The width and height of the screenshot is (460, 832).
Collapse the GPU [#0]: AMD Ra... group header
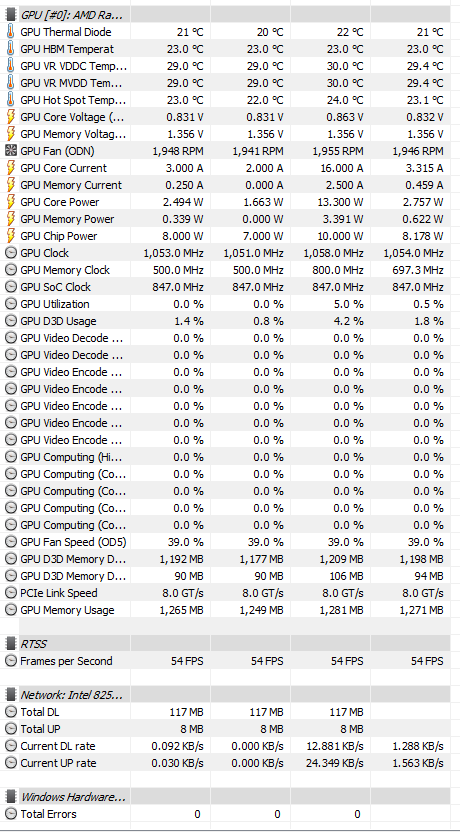pyautogui.click(x=230, y=15)
